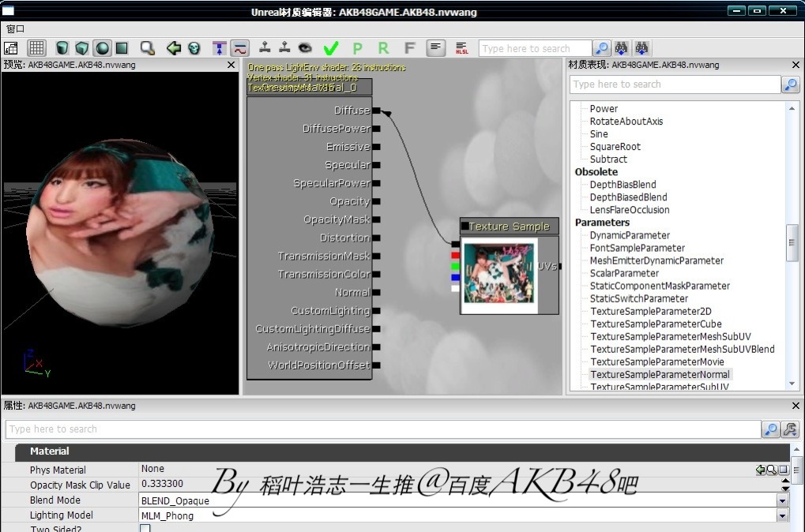The height and width of the screenshot is (532, 805).
Task: Click the first stamp-shaped toolbar icon
Action: [265, 47]
